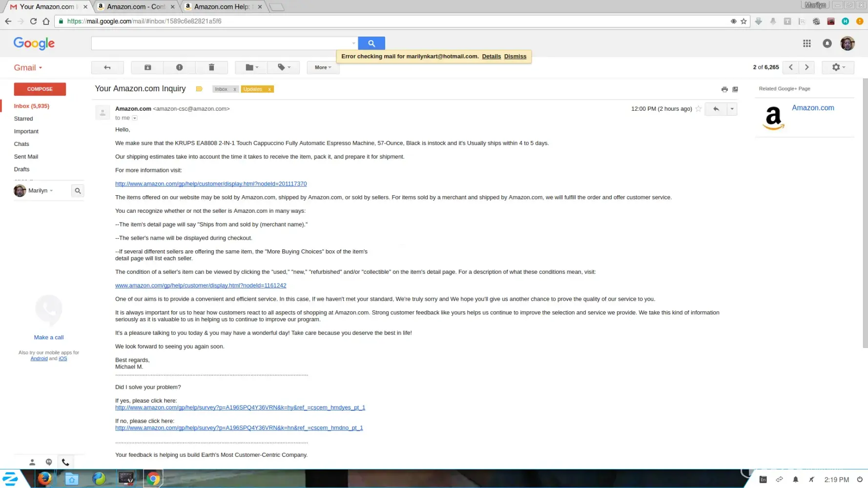This screenshot has width=868, height=488.
Task: Open the home folder in taskbar
Action: click(x=72, y=479)
